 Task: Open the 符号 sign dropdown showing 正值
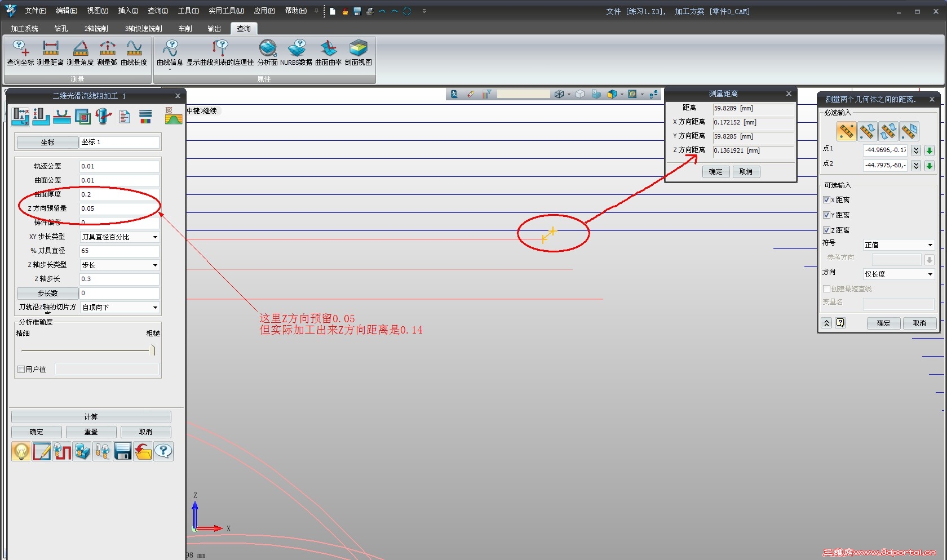pyautogui.click(x=899, y=245)
